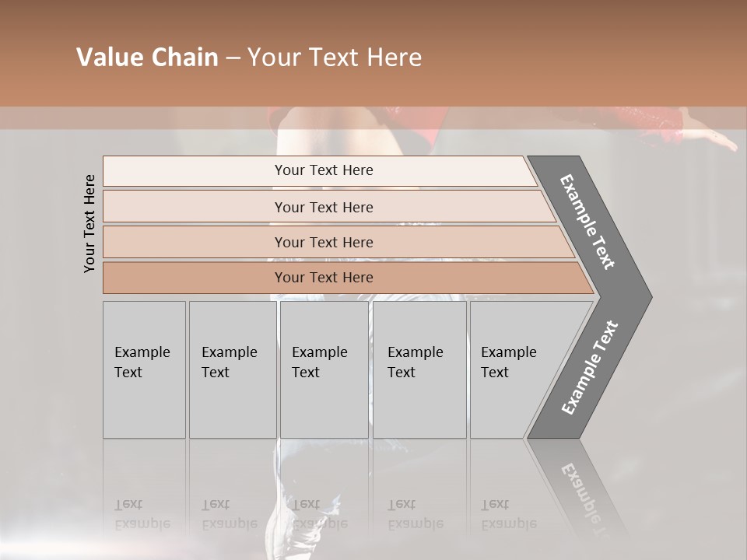The width and height of the screenshot is (747, 560).
Task: Select the vertical rotated "Your Text Here" label
Action: point(89,223)
